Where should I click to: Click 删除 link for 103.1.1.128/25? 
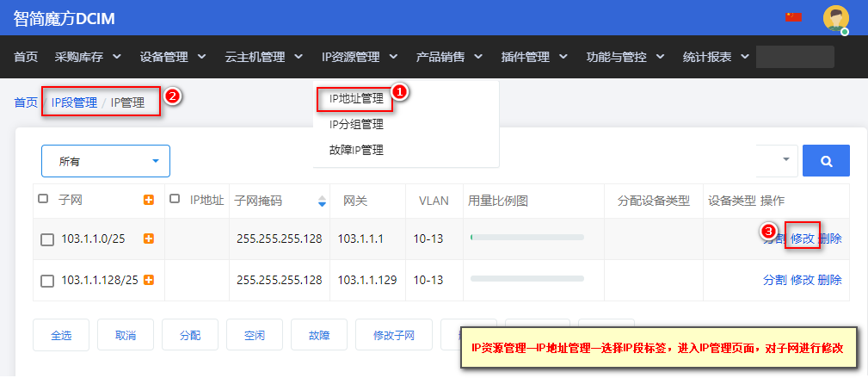(x=829, y=280)
